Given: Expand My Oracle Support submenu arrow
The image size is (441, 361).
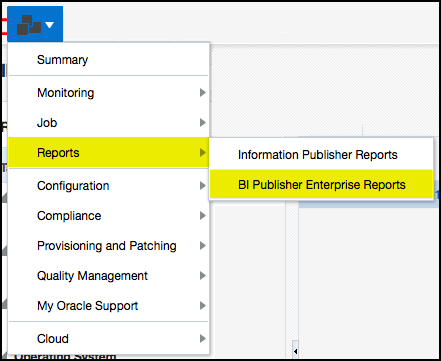Looking at the screenshot, I should click(x=202, y=306).
